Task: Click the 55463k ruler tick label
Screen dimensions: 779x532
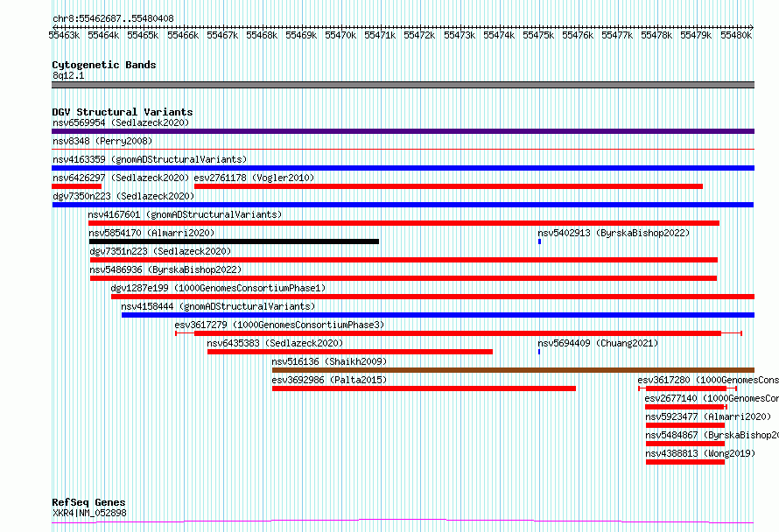Action: [64, 35]
